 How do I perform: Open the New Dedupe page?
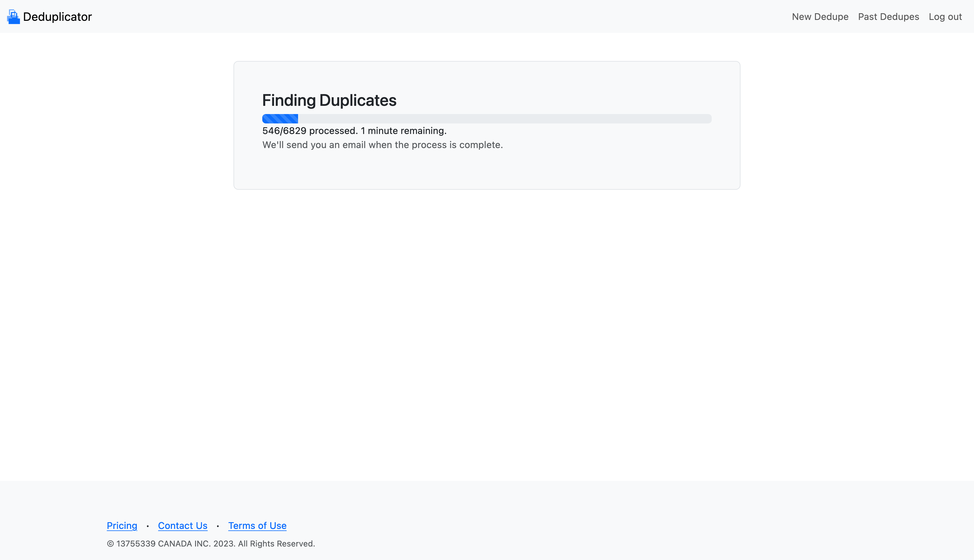coord(820,16)
